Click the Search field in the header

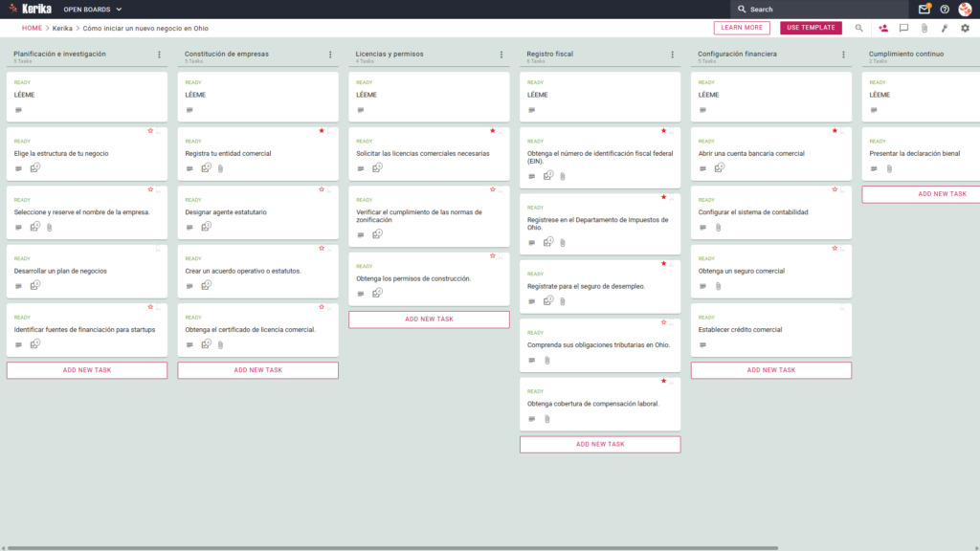(819, 10)
